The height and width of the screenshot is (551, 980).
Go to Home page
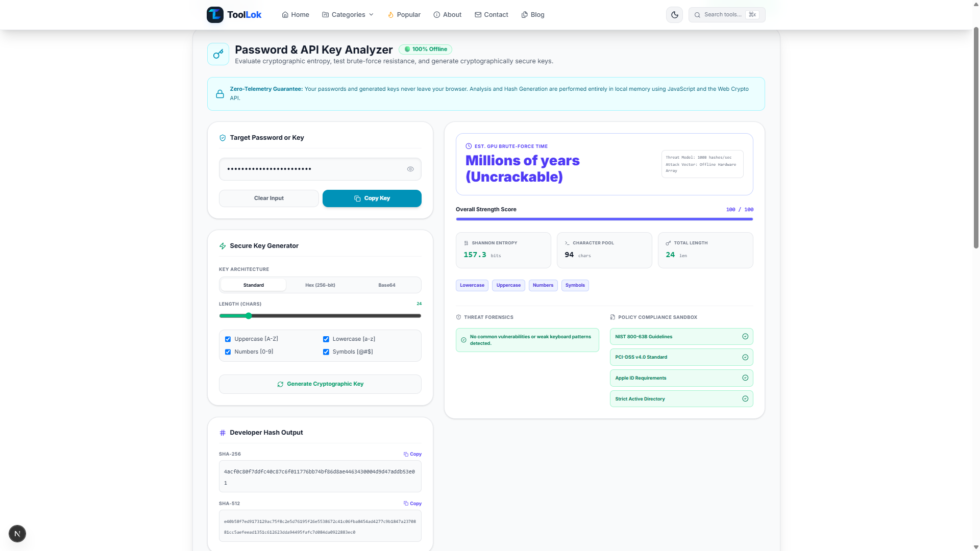coord(296,15)
